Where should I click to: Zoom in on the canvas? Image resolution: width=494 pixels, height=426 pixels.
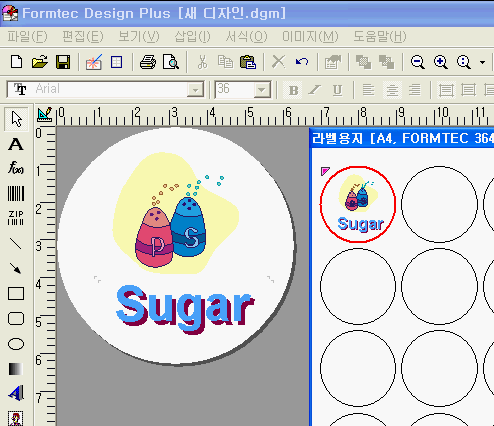[441, 62]
